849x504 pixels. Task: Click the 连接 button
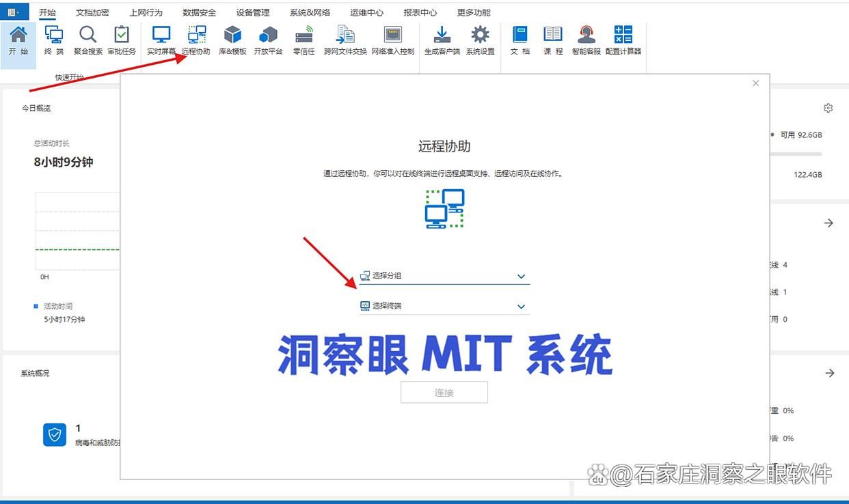tap(444, 393)
